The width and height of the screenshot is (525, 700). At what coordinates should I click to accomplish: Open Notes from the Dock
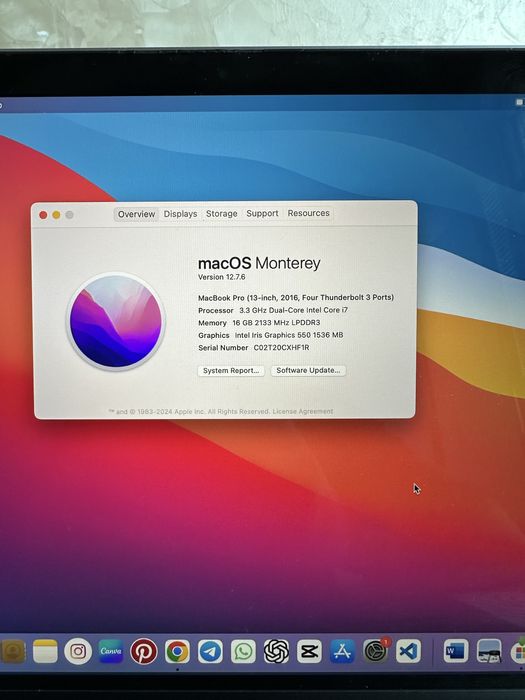click(x=45, y=651)
